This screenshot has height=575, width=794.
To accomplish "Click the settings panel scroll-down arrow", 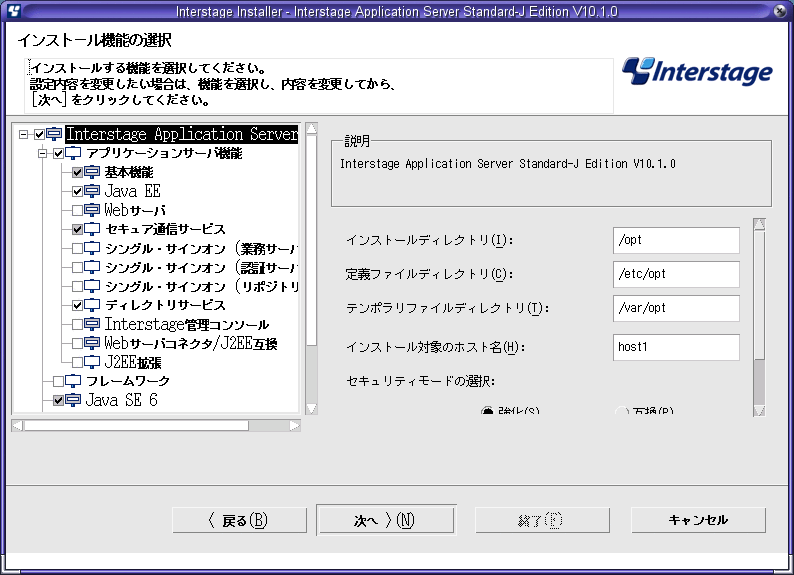I will (x=759, y=410).
